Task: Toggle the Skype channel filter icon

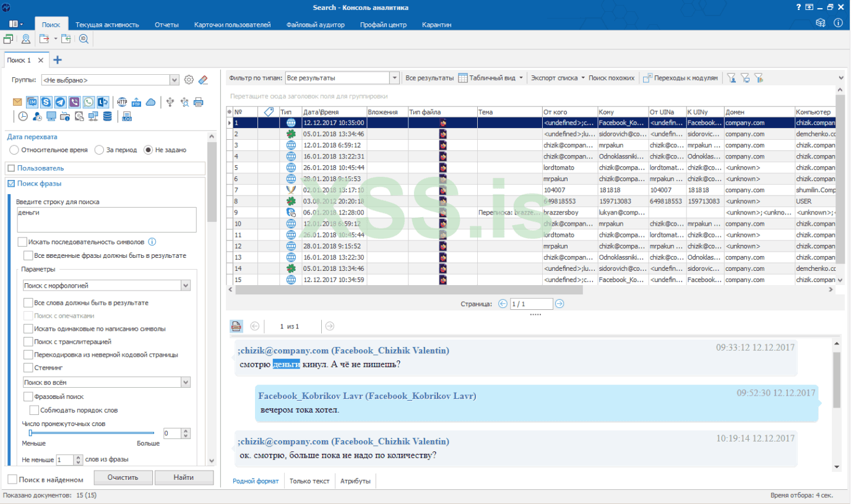Action: (x=46, y=102)
